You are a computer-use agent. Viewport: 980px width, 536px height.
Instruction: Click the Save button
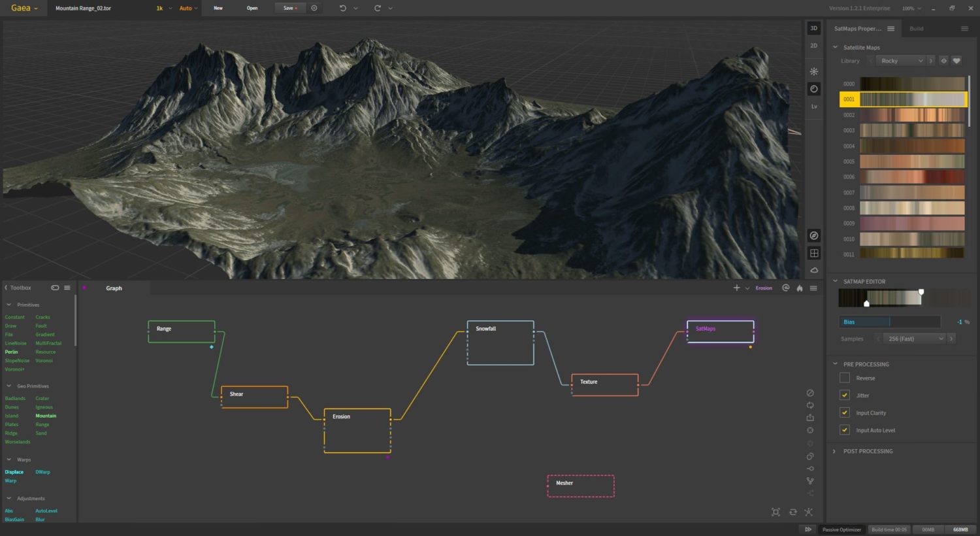[289, 8]
